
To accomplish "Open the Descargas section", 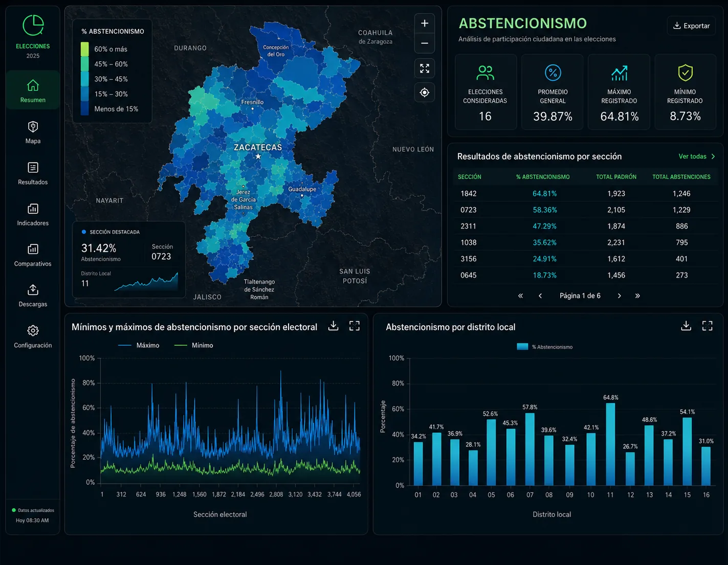I will (33, 296).
